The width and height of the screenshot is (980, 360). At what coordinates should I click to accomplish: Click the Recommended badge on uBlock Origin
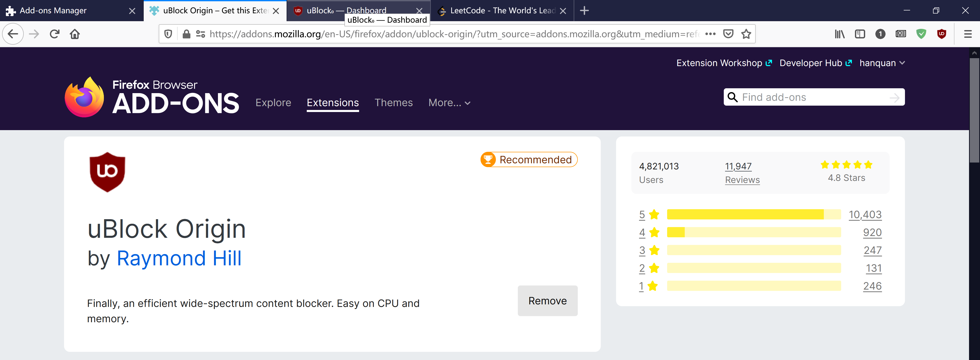point(528,160)
